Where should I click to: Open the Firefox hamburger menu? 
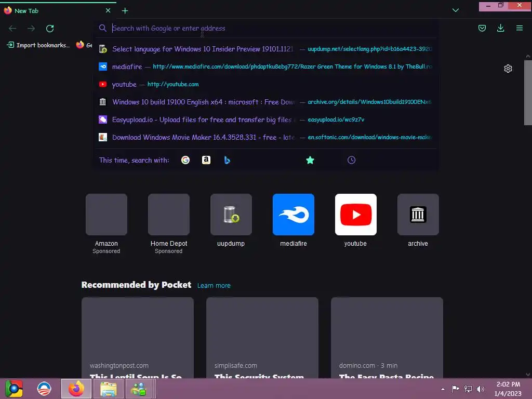[520, 28]
